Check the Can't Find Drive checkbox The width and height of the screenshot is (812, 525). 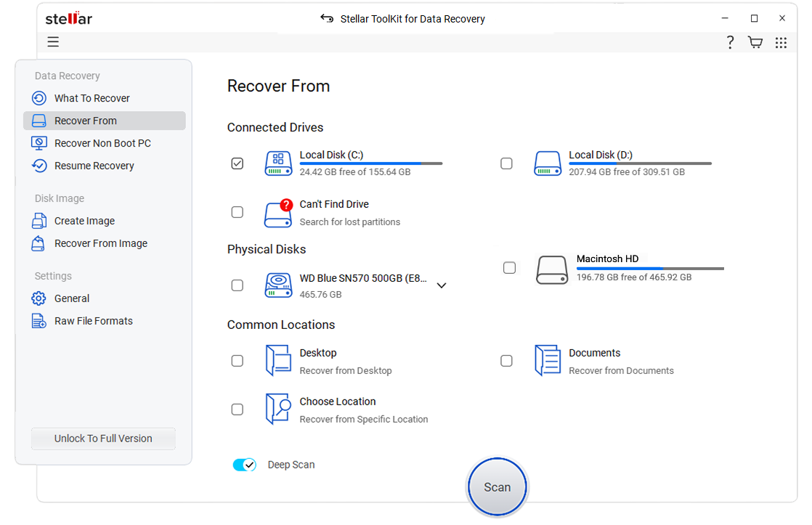pos(237,212)
